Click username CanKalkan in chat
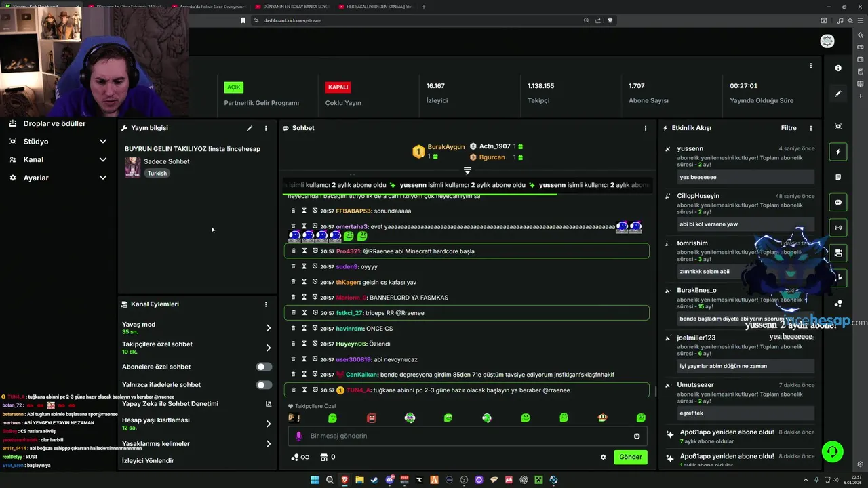The image size is (868, 488). (361, 375)
